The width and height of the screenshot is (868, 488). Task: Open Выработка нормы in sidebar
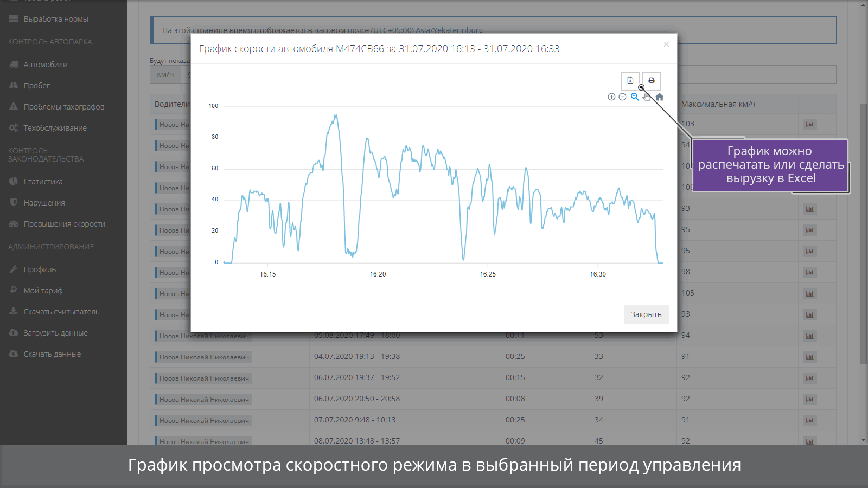point(56,19)
